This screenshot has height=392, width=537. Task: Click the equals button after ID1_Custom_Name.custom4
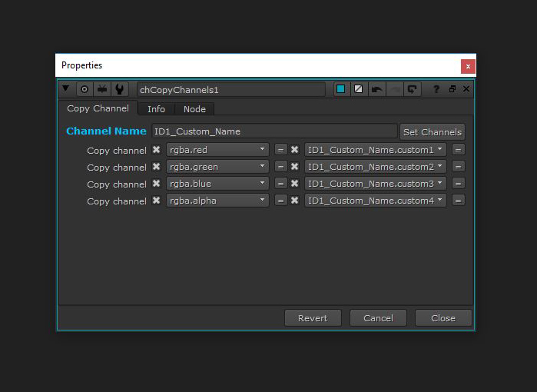click(x=459, y=201)
